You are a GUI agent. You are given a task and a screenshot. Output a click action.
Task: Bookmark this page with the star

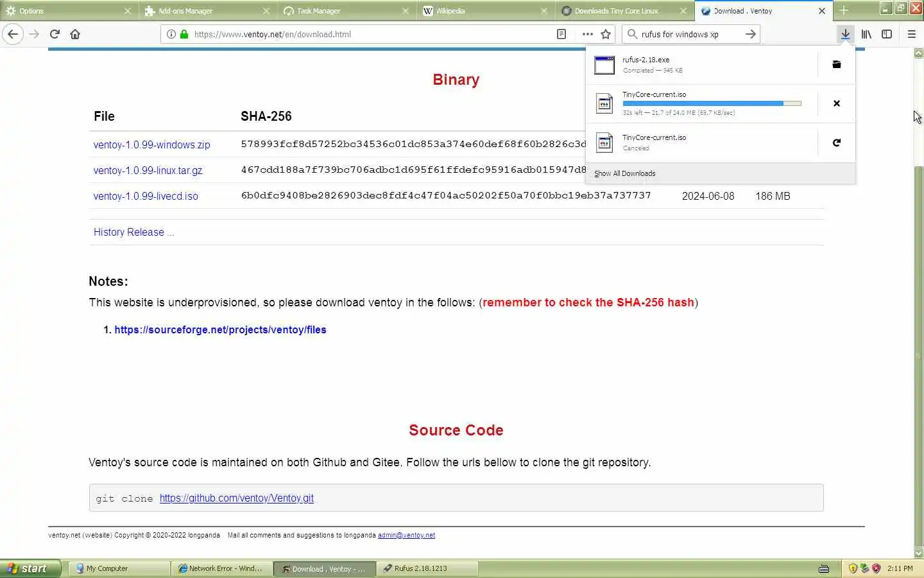pos(605,34)
